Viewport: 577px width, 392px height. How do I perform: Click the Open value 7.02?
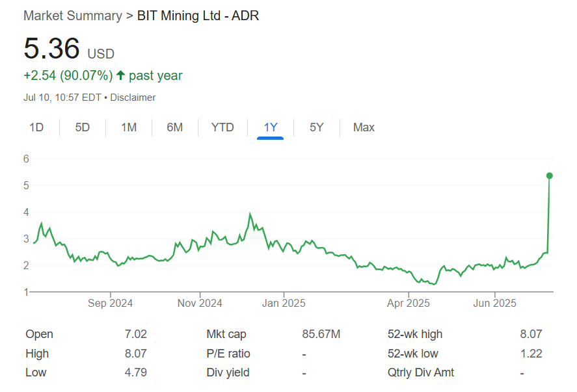pyautogui.click(x=136, y=334)
